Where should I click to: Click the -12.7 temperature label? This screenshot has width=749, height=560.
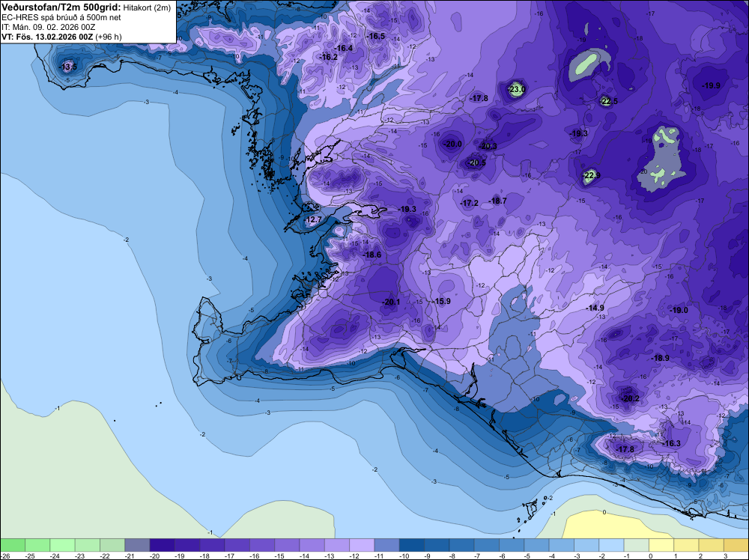[x=313, y=219]
